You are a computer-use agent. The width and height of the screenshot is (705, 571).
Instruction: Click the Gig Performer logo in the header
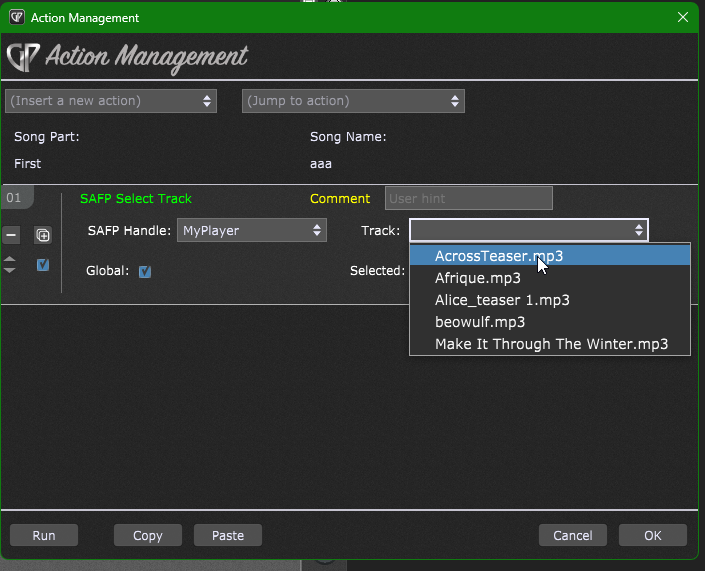coord(22,57)
